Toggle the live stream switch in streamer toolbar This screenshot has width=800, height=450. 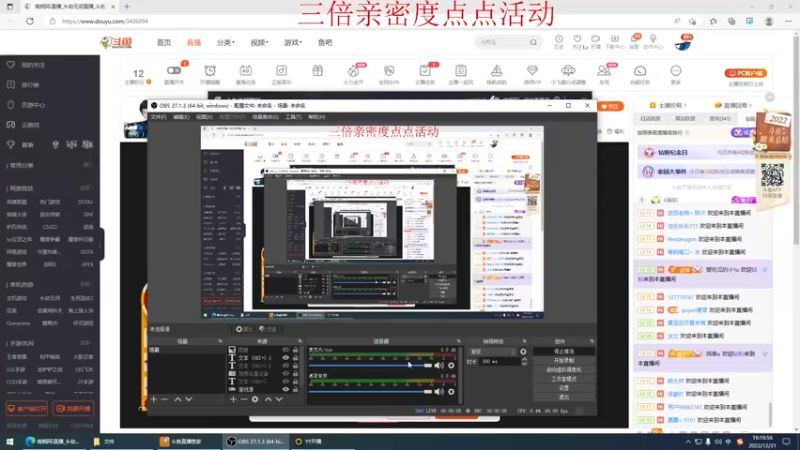[173, 70]
